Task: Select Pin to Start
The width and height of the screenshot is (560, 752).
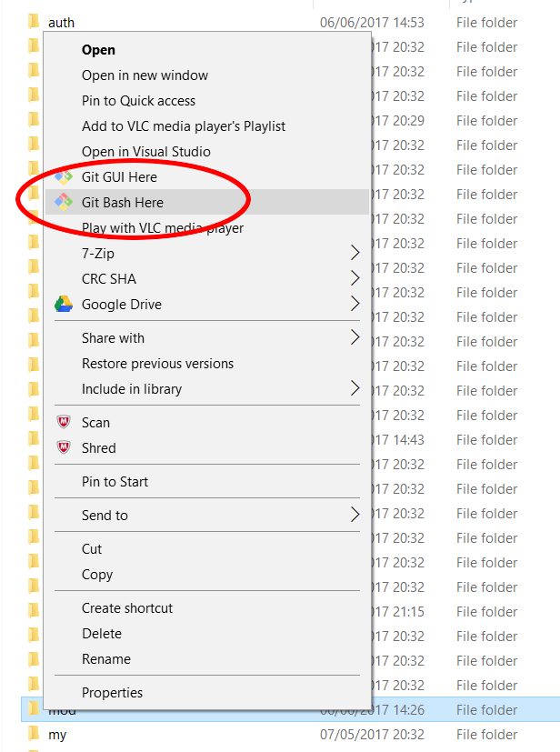Action: (207, 481)
